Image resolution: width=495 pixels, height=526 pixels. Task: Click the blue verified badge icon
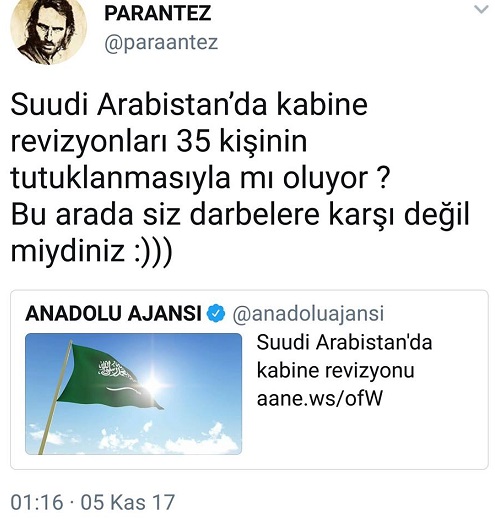(216, 313)
